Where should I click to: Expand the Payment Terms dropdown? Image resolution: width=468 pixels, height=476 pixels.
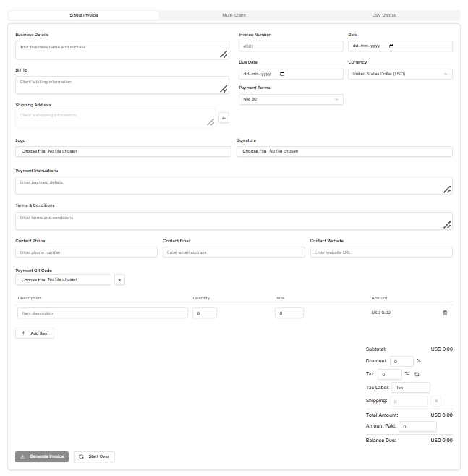coord(291,99)
